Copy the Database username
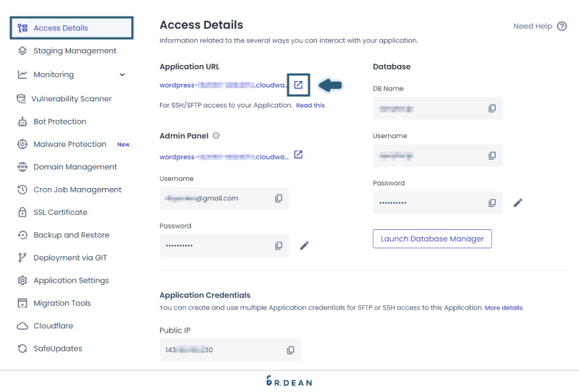 (x=492, y=155)
